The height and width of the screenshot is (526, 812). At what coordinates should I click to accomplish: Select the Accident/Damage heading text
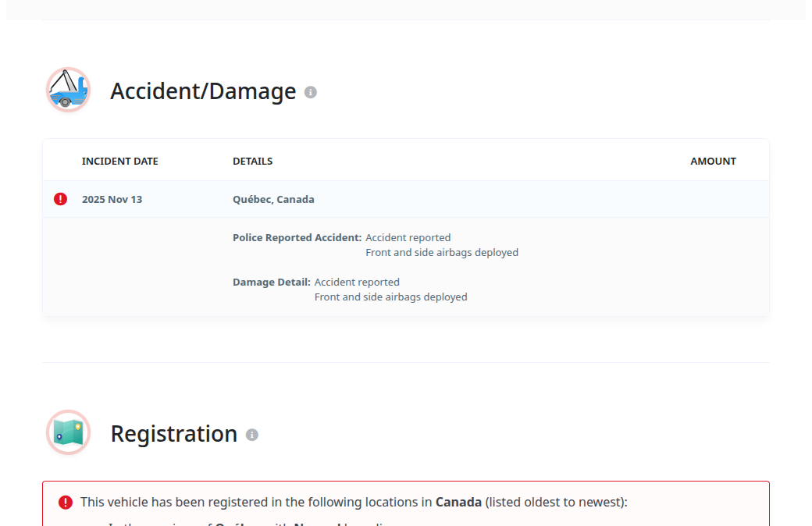tap(203, 91)
